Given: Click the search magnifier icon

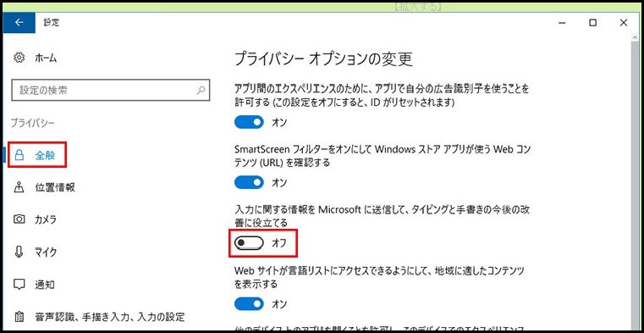Looking at the screenshot, I should tap(201, 90).
